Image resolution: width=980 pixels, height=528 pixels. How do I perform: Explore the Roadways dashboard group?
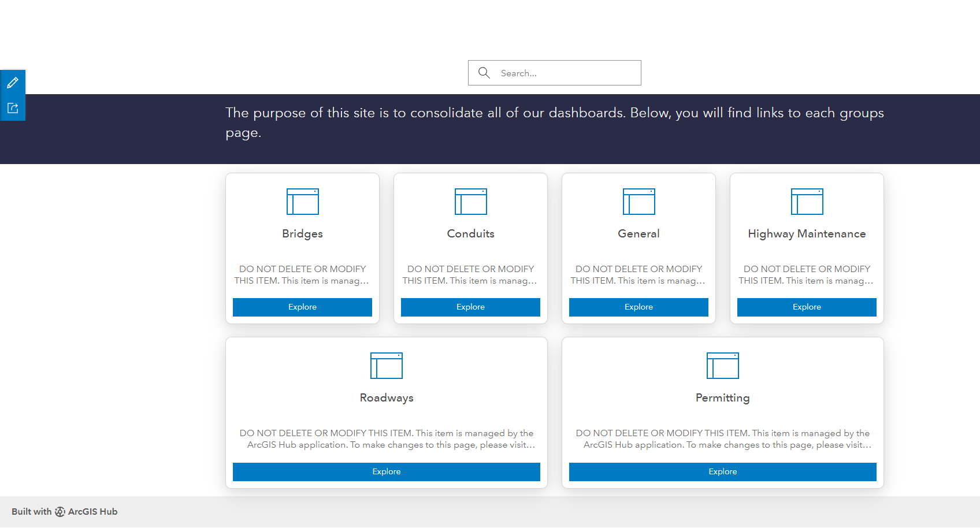tap(386, 471)
